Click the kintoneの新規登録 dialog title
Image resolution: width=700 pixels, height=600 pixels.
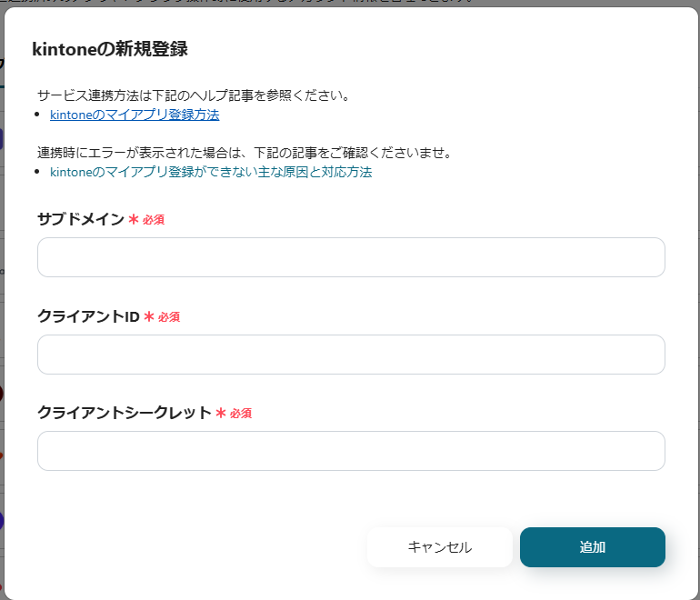(x=110, y=49)
